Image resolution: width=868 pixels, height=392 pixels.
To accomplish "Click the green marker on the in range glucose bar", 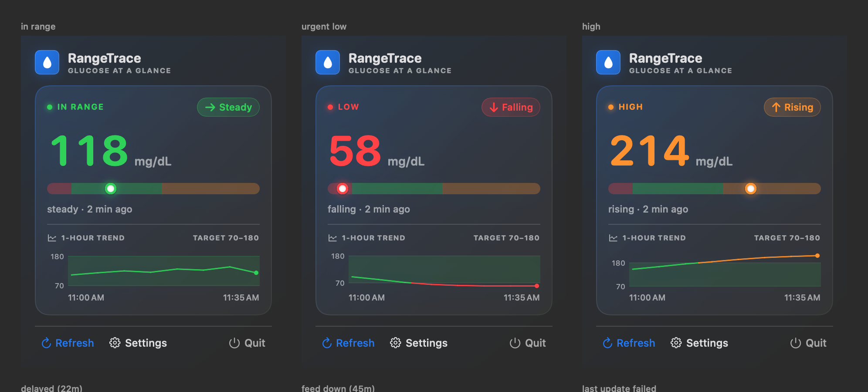I will [x=111, y=189].
